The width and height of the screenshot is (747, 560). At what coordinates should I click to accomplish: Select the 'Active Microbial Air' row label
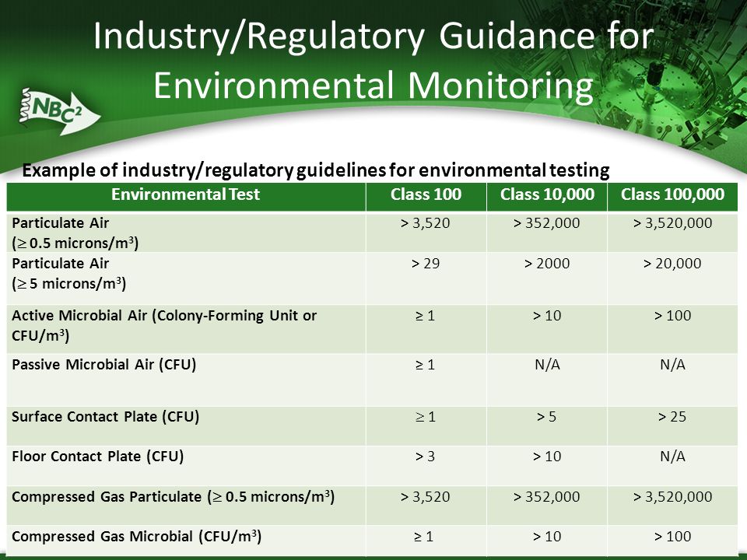164,326
